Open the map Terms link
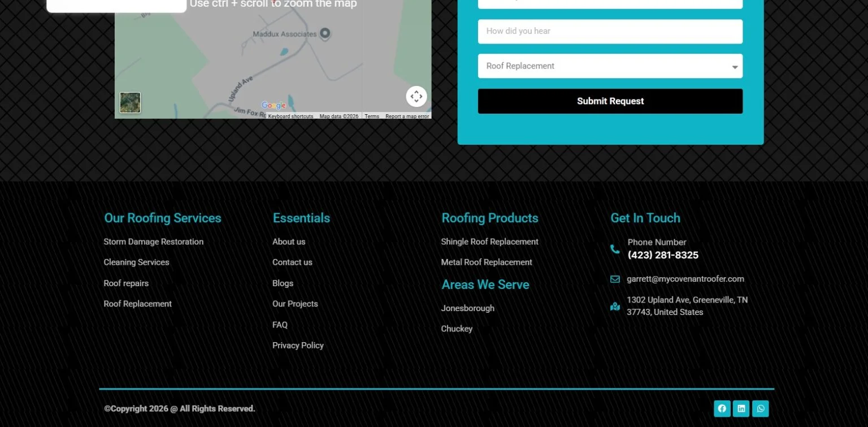868x427 pixels. (372, 117)
